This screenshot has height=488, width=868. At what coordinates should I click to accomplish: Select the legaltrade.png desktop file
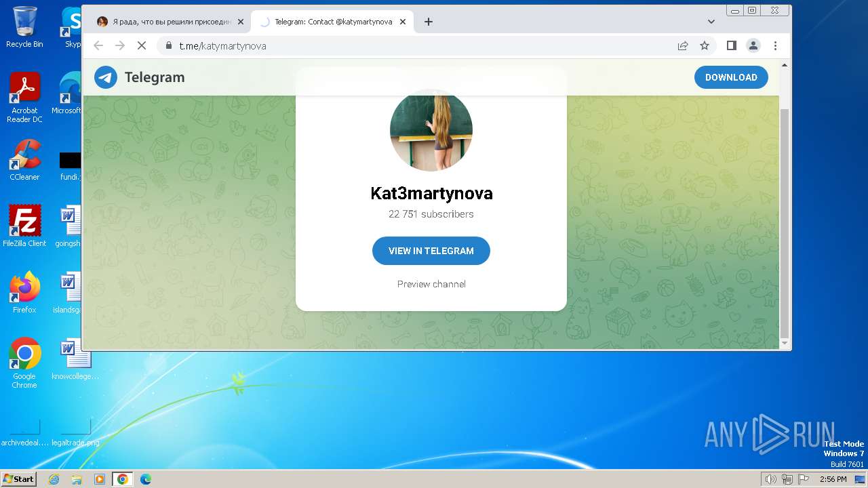click(x=75, y=432)
